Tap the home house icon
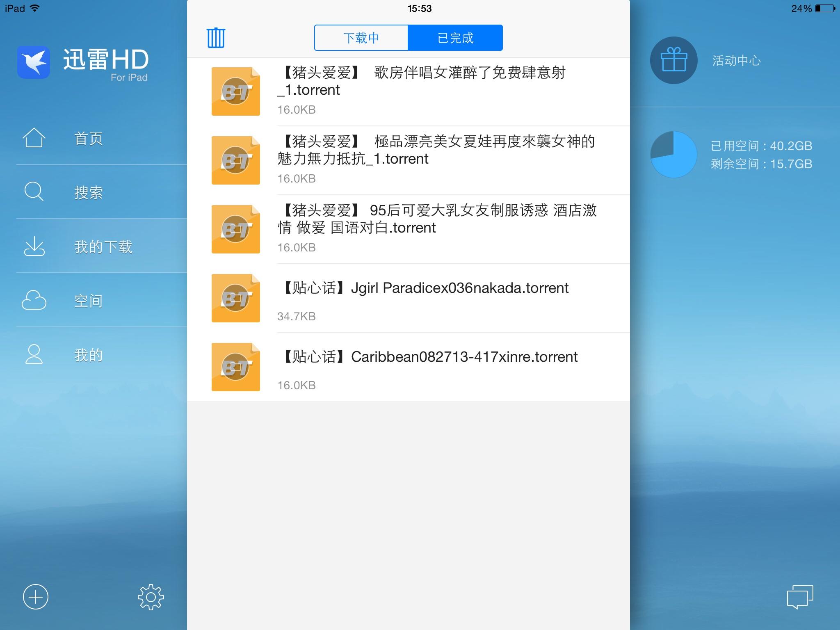Viewport: 840px width, 630px height. click(34, 138)
